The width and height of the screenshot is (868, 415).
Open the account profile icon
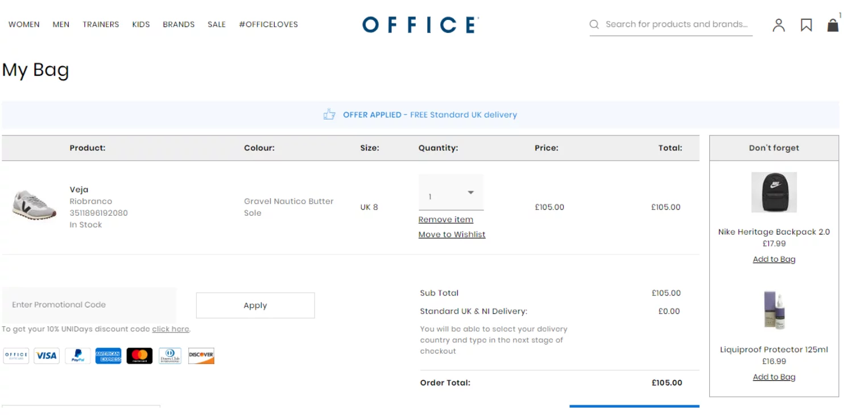tap(779, 25)
